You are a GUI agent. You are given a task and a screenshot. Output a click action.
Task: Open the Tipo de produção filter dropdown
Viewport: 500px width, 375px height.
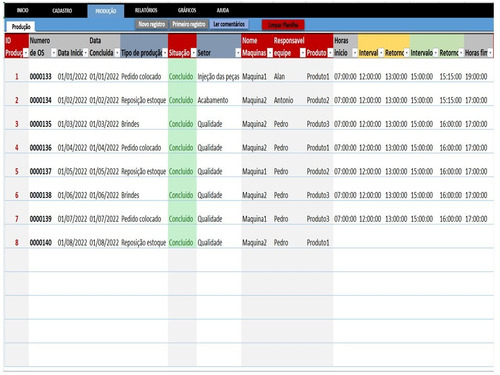tap(165, 53)
